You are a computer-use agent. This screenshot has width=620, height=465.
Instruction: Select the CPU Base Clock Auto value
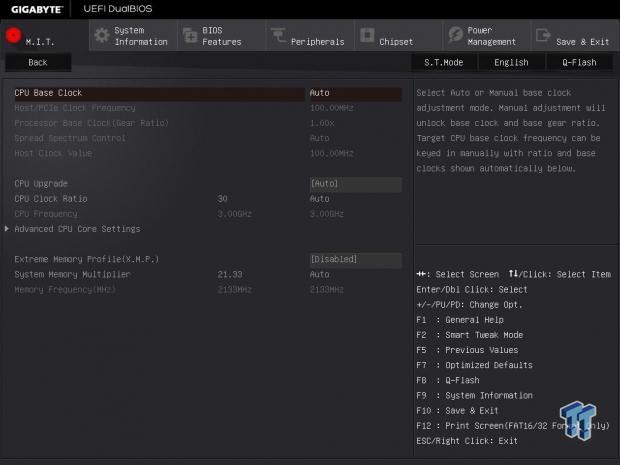[353, 93]
